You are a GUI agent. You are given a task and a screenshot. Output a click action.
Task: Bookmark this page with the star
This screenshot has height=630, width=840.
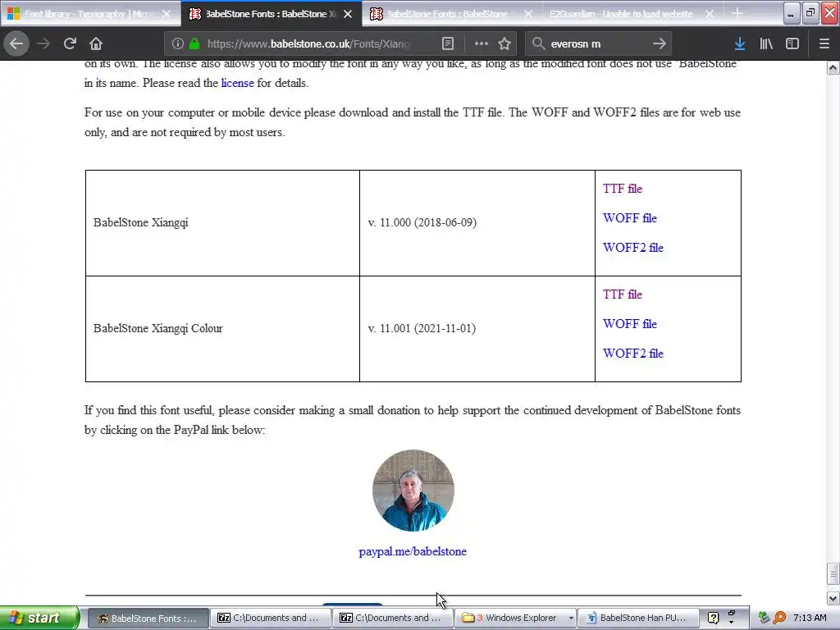tap(504, 43)
